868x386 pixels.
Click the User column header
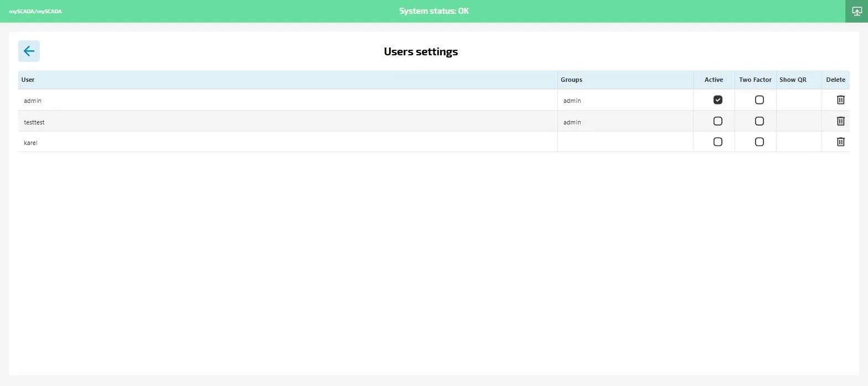pyautogui.click(x=288, y=80)
